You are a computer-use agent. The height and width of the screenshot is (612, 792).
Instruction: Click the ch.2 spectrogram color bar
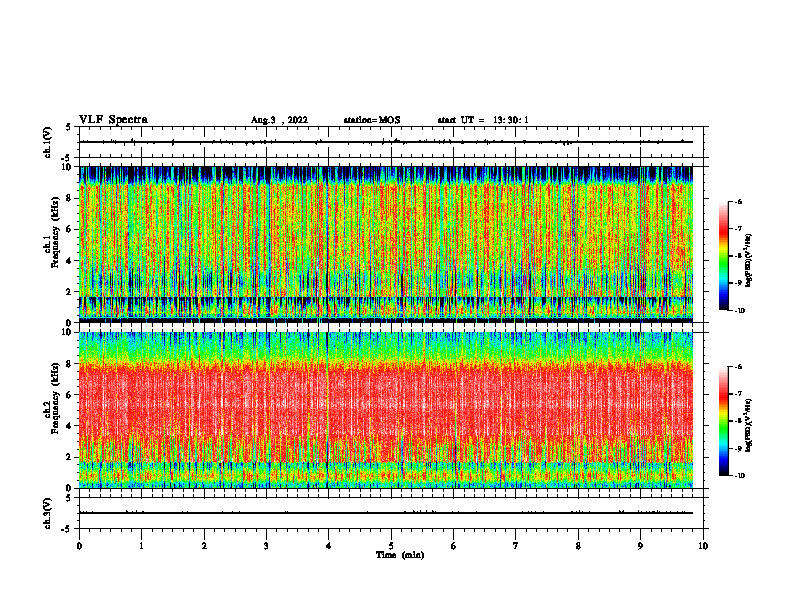tap(724, 421)
